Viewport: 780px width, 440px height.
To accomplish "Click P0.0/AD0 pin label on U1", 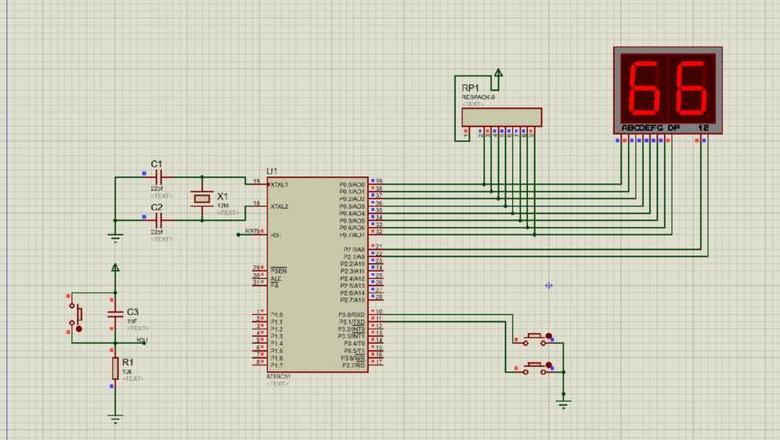I will [352, 184].
